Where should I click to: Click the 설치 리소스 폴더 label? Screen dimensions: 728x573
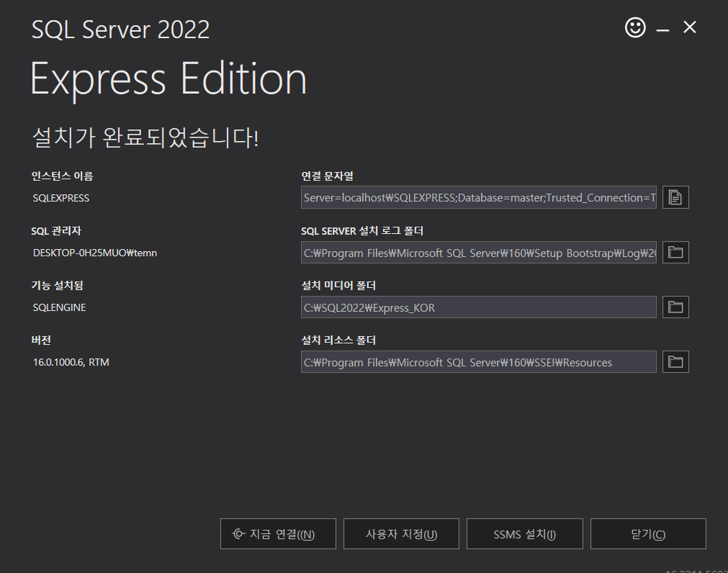tap(338, 340)
